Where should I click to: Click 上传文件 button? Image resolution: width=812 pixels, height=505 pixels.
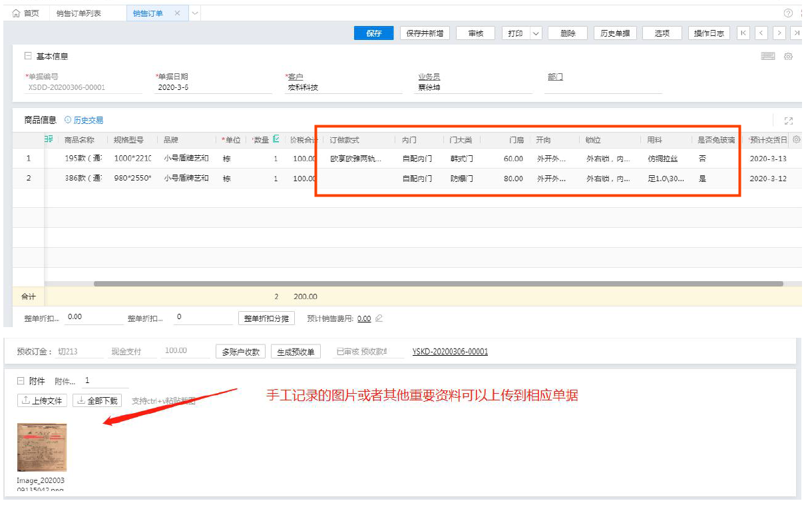[42, 400]
